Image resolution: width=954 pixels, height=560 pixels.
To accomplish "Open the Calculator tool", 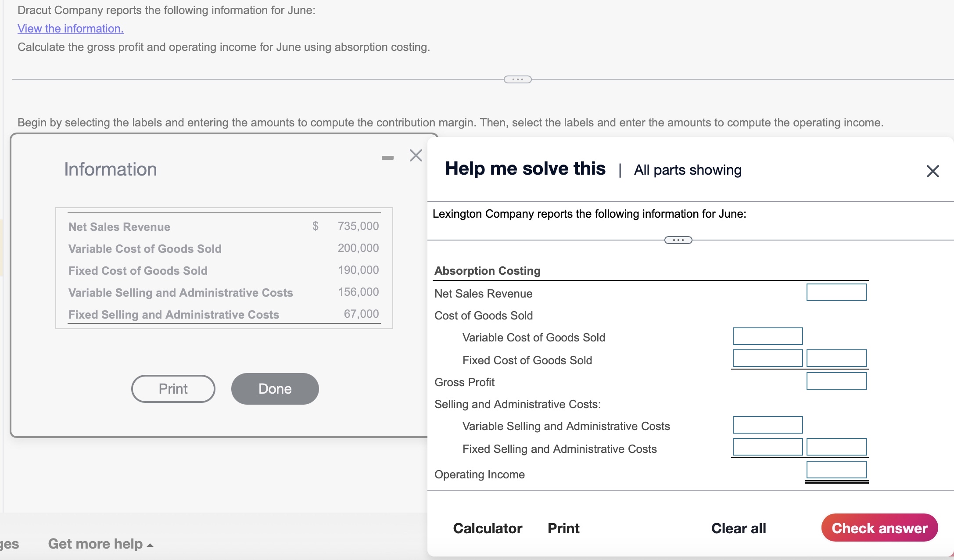I will click(488, 528).
